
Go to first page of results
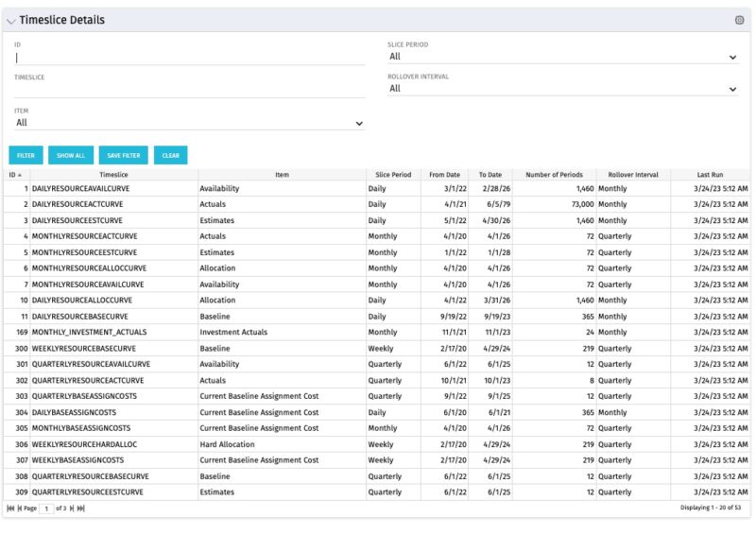10,509
